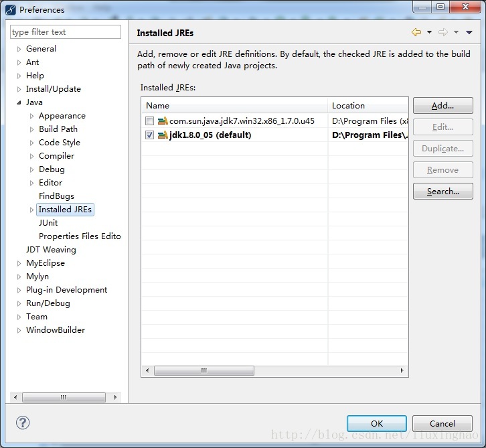Image resolution: width=486 pixels, height=448 pixels.
Task: Expand the Debug subnode arrow
Action: click(31, 169)
